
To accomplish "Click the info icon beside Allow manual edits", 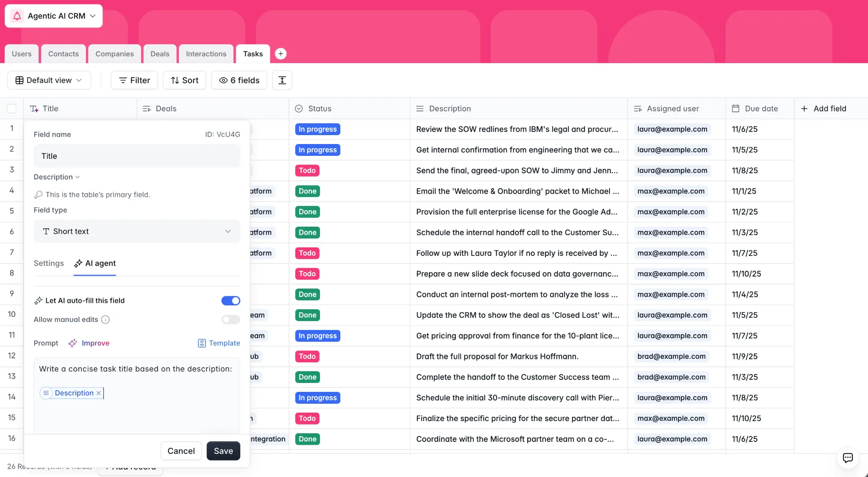I will pyautogui.click(x=106, y=319).
